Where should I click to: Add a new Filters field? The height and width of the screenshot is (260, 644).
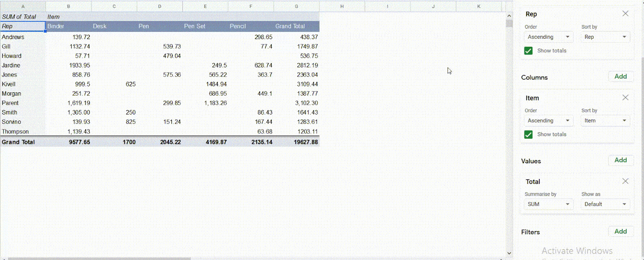click(621, 231)
